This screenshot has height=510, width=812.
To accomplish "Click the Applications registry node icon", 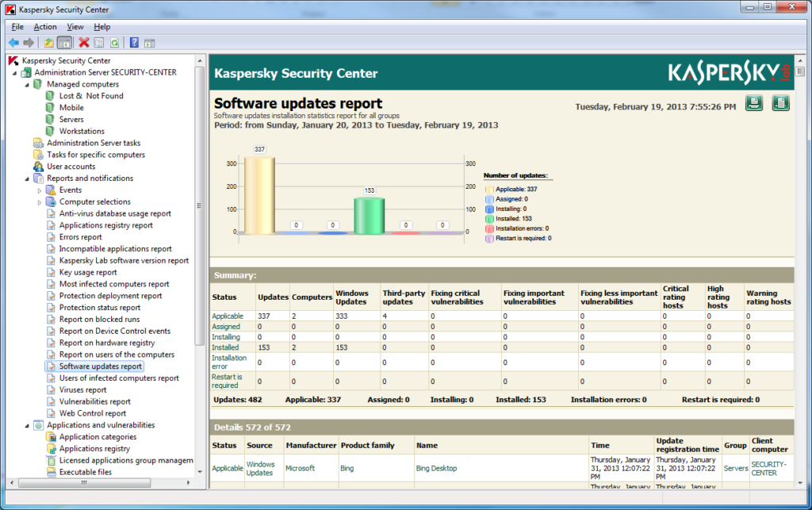I will pyautogui.click(x=51, y=449).
